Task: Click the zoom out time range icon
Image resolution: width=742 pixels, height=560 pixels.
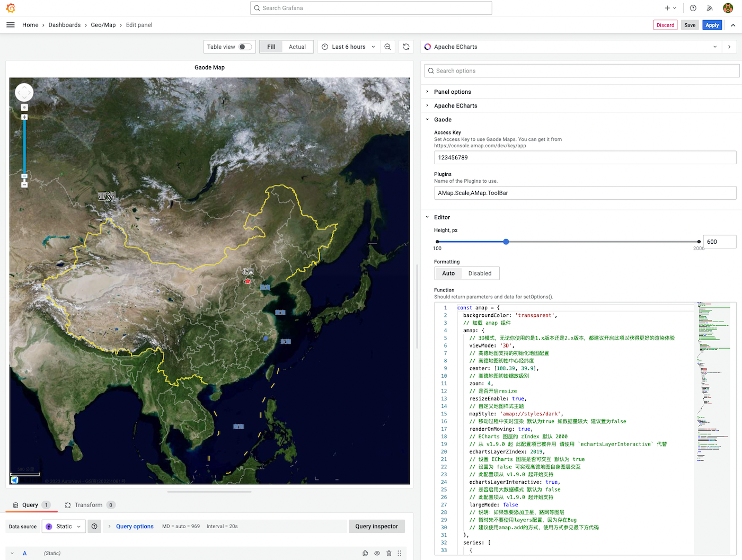Action: click(387, 47)
